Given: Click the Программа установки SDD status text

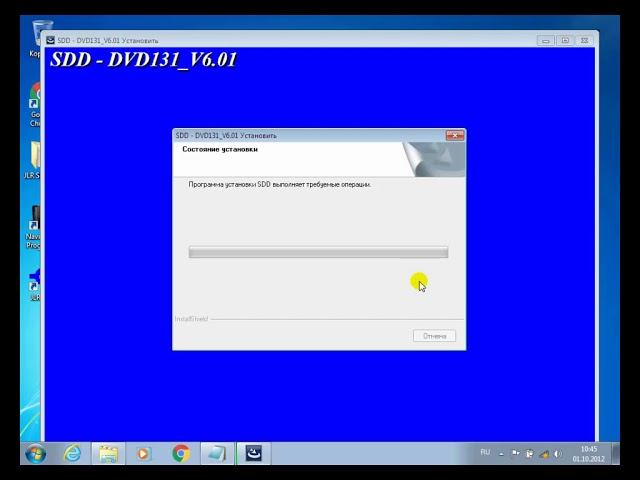Looking at the screenshot, I should 280,184.
